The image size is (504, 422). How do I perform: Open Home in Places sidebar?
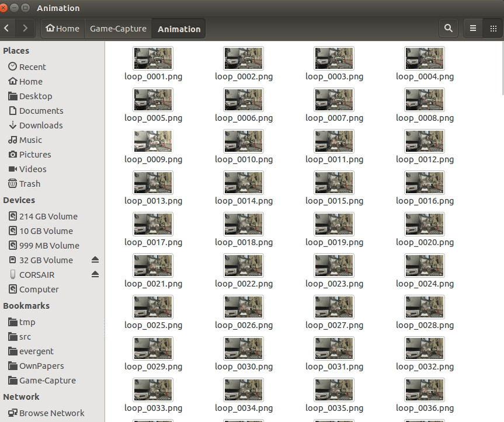(x=52, y=82)
